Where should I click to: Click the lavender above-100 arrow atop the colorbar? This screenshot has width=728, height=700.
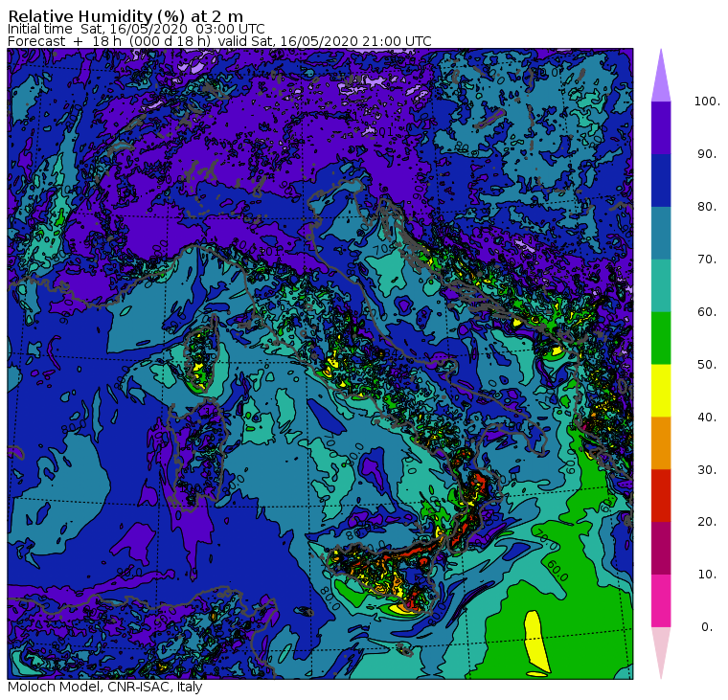coord(661,79)
